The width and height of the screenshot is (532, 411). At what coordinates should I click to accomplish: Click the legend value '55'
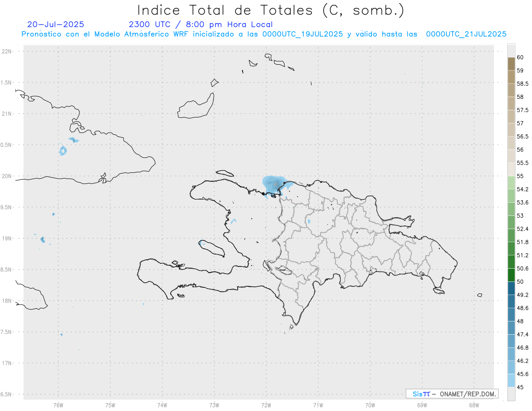coord(520,176)
